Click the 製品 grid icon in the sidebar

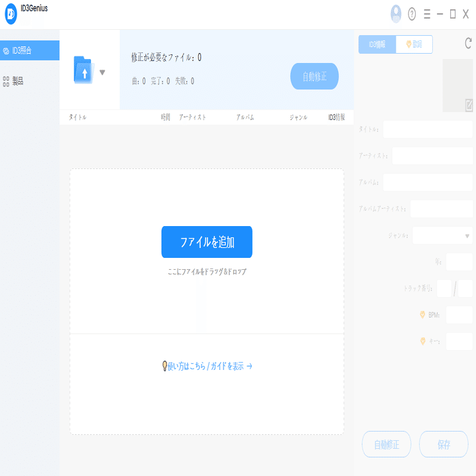click(6, 82)
